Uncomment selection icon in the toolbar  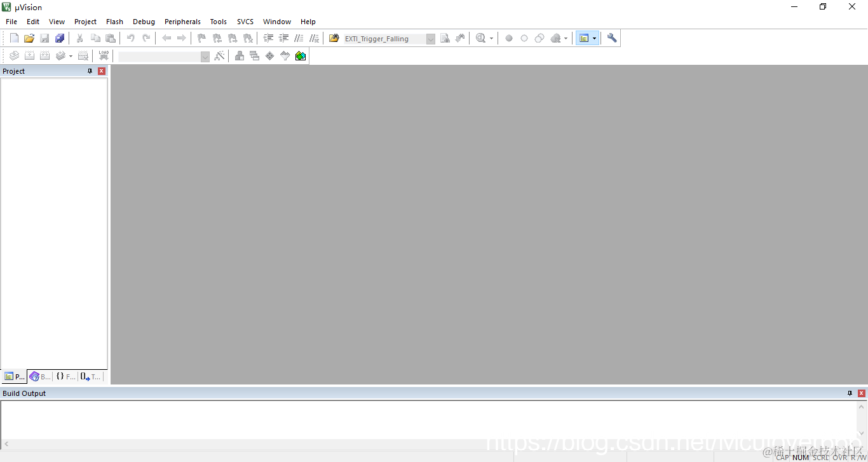point(314,38)
